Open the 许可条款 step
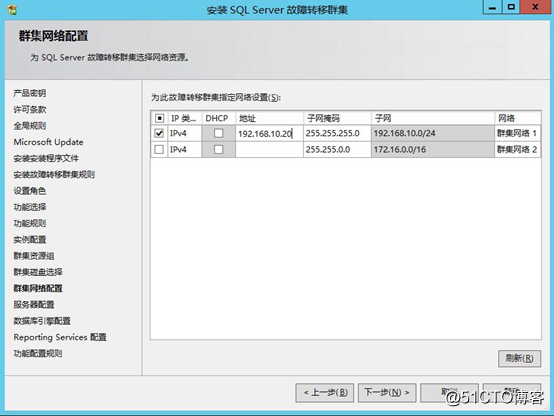The width and height of the screenshot is (554, 416). click(x=30, y=110)
